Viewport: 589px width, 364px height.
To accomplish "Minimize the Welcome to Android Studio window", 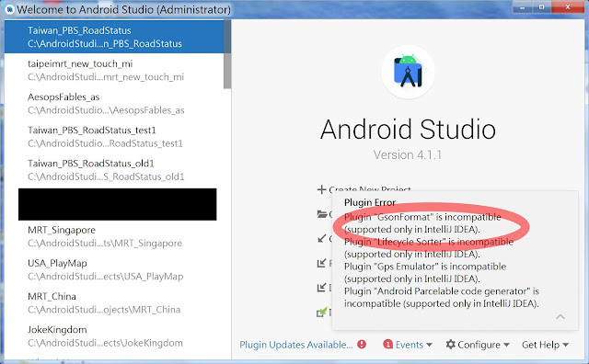I will 522,6.
